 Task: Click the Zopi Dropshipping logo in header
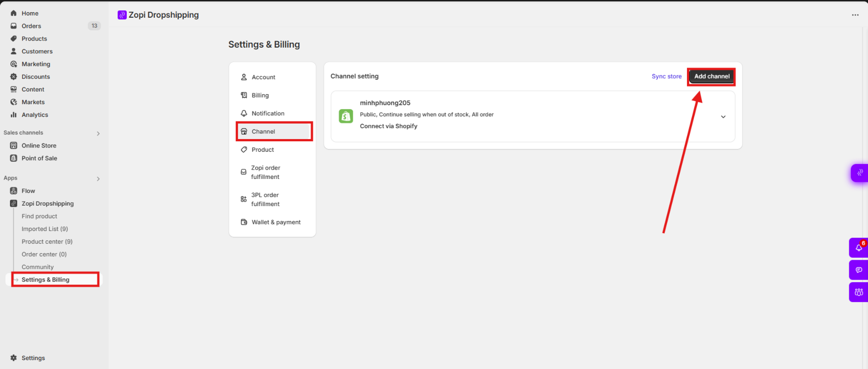122,15
